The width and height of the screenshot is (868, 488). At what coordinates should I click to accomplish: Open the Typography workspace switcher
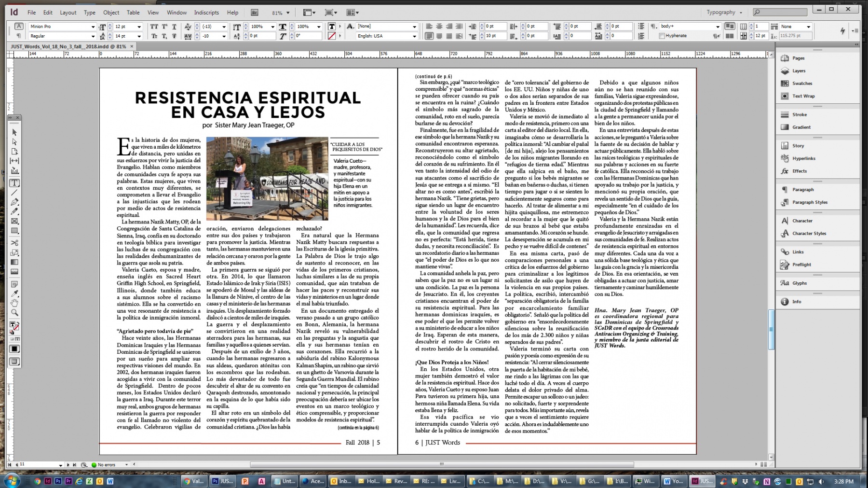pos(724,13)
